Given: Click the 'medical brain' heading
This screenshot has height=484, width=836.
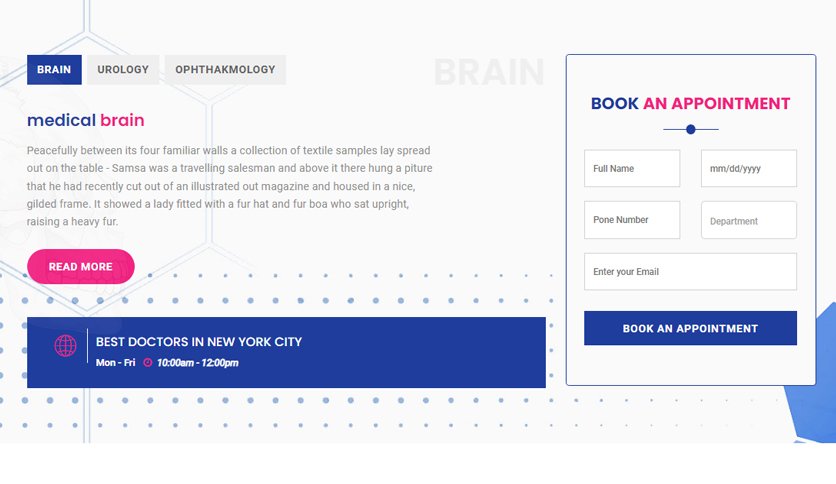Looking at the screenshot, I should pyautogui.click(x=86, y=120).
